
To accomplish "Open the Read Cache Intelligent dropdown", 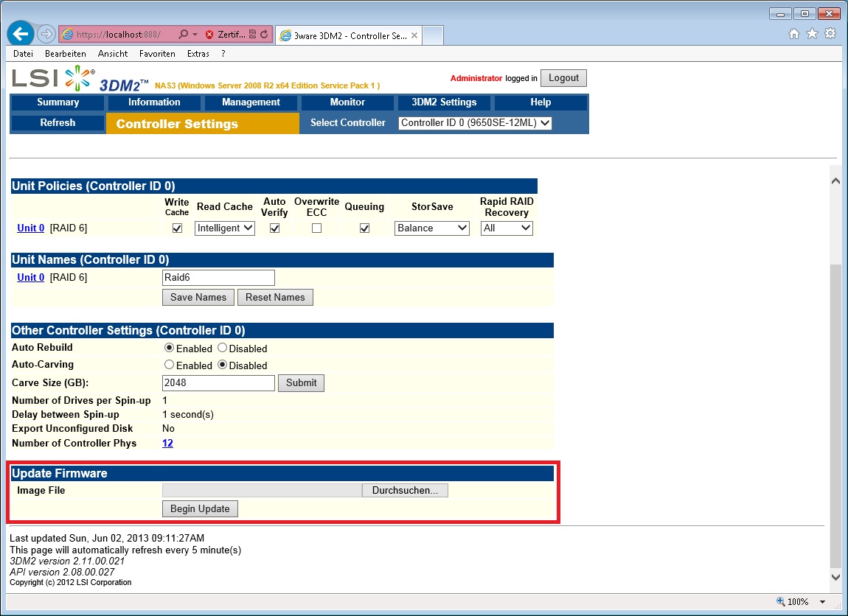I will click(224, 228).
